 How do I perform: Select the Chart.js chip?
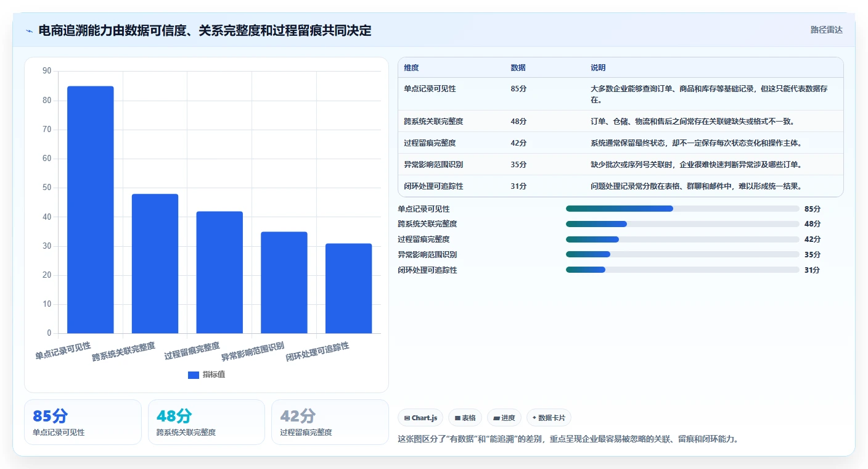(x=420, y=418)
